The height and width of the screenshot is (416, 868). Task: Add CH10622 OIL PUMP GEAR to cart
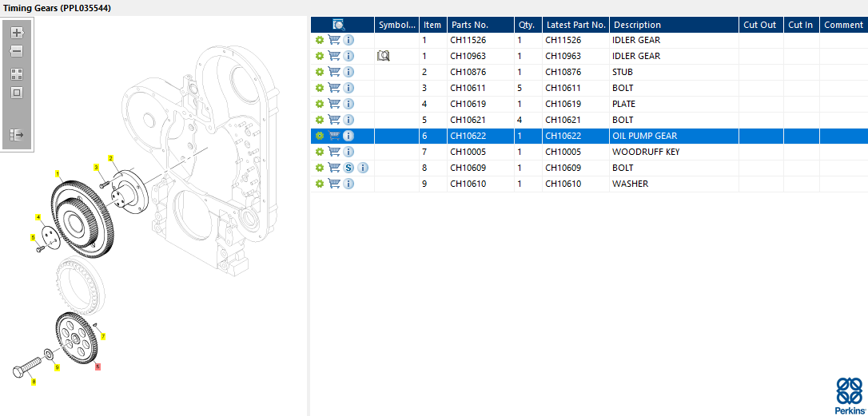[x=334, y=136]
